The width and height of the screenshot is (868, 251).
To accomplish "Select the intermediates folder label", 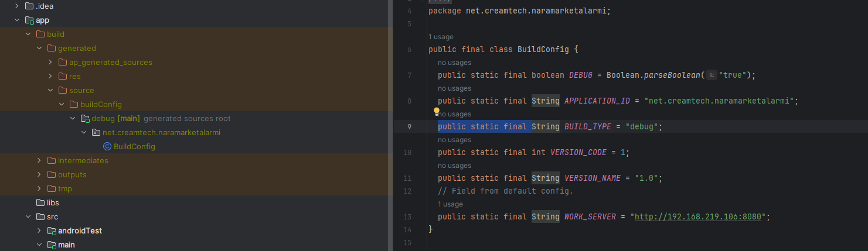I will click(83, 160).
